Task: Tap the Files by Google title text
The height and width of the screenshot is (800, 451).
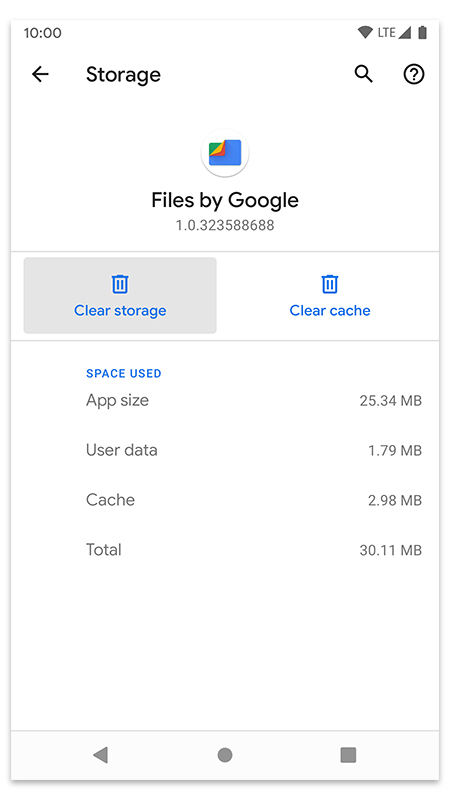Action: click(x=225, y=200)
